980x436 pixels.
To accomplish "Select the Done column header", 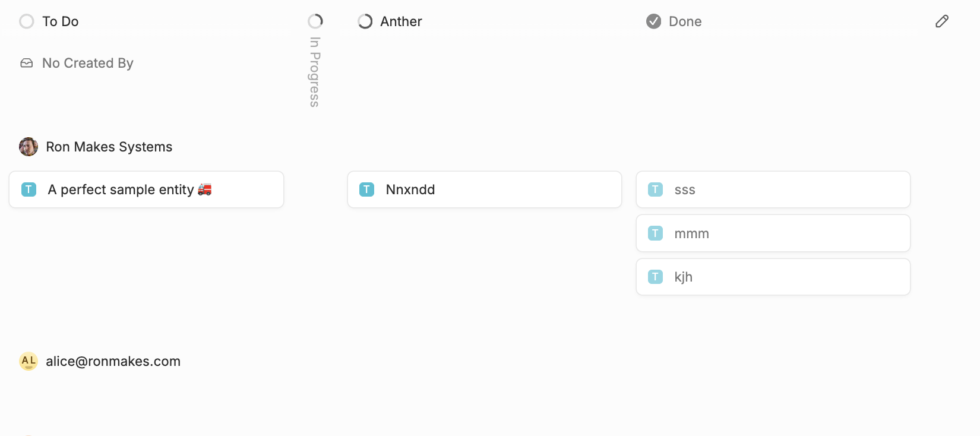I will (685, 21).
